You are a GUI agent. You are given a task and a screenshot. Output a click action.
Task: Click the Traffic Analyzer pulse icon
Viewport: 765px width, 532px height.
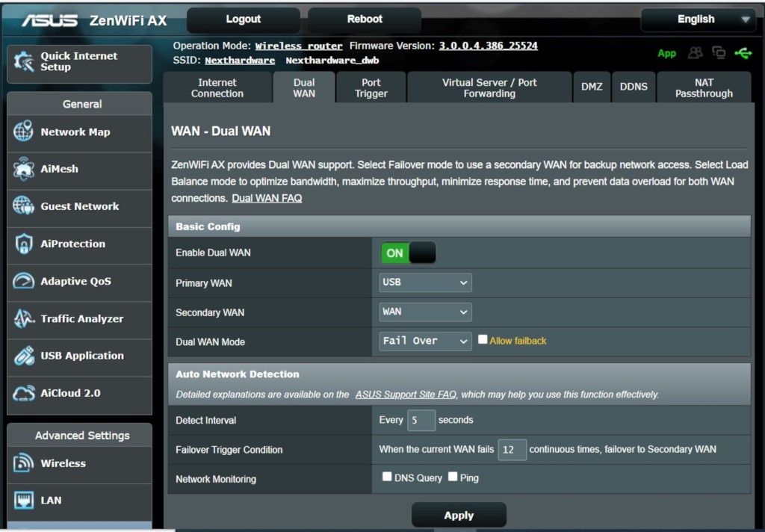click(x=23, y=318)
